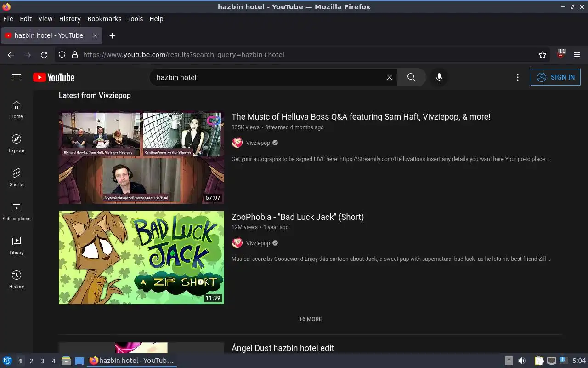Open the YouTube guide hamburger menu

point(17,77)
